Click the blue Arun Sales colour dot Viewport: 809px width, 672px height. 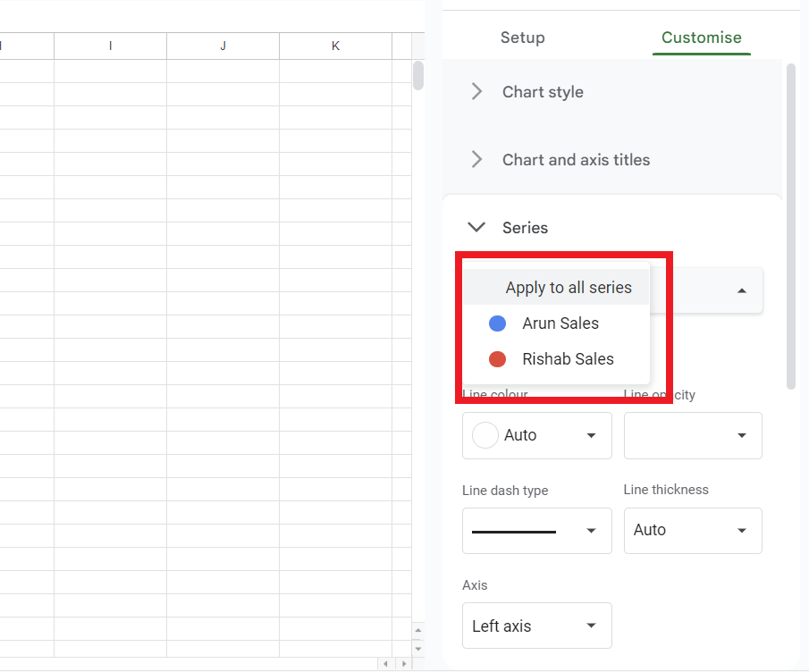point(497,323)
